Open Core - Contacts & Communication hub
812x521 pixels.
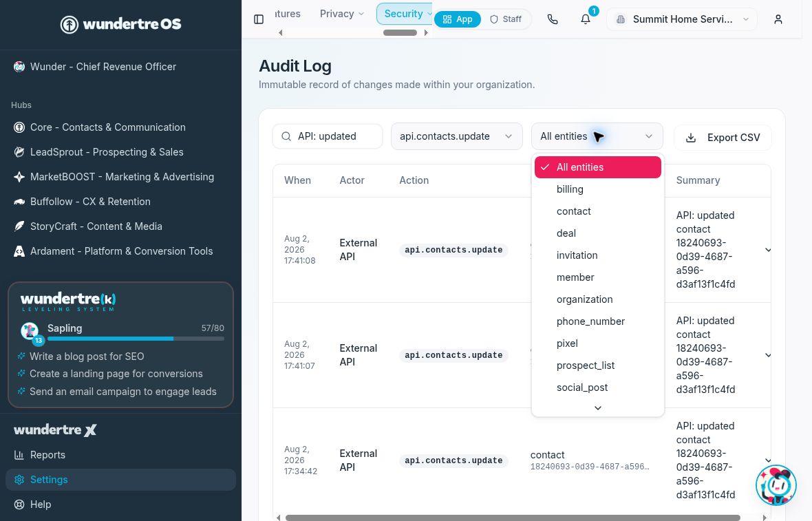(x=120, y=127)
